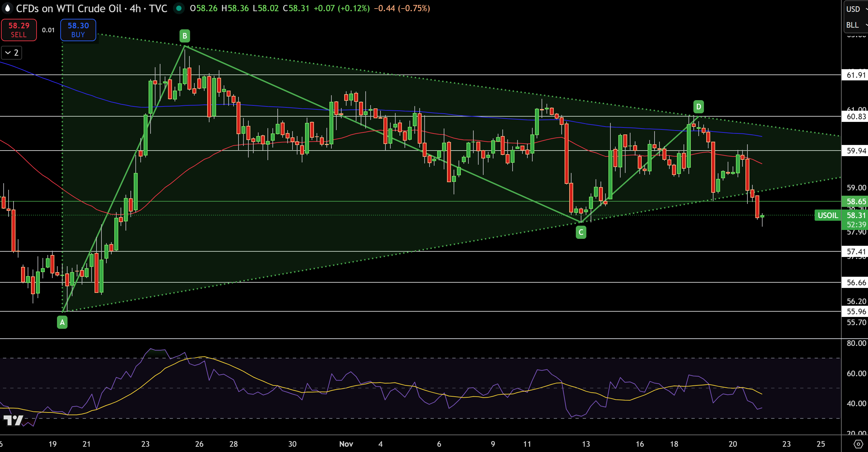Expand the indicators list showing 2
868x452 pixels.
coord(11,53)
